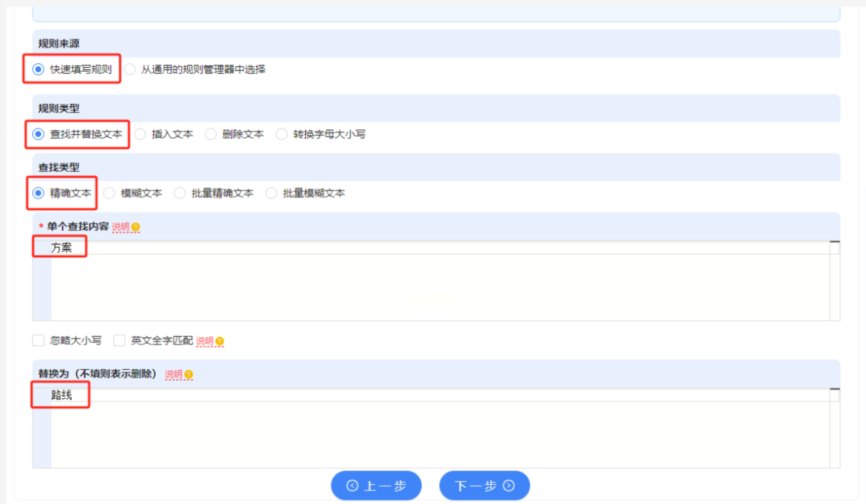Click 下一步 next step button
Screen dimensions: 866x504
click(485, 486)
